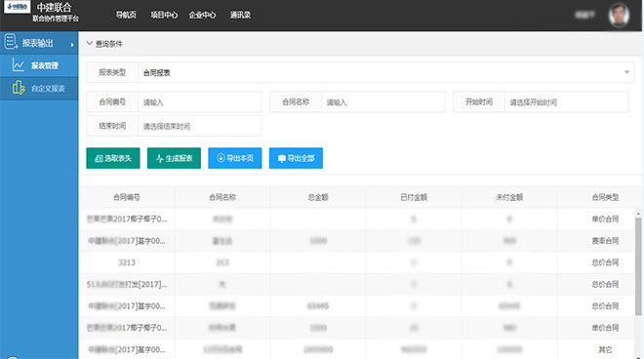Click the 自定义报表 bar chart icon
644x359 pixels.
coord(19,88)
